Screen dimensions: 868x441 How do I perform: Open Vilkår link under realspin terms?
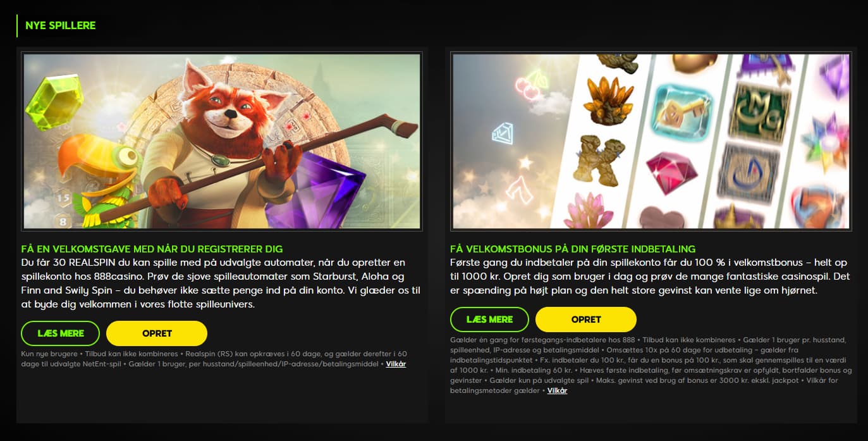[x=396, y=364]
